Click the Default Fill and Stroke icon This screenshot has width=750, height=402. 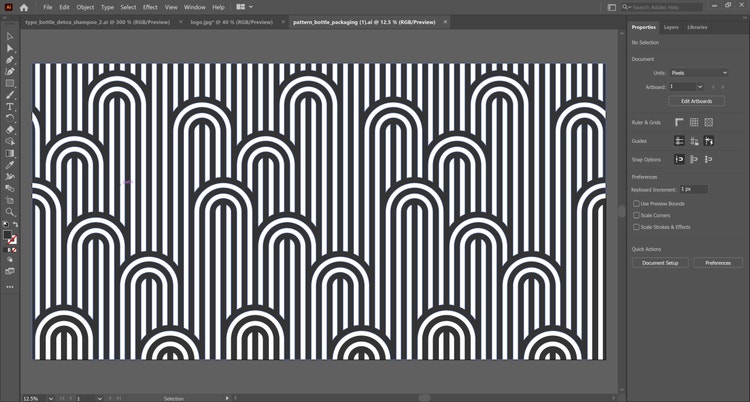coord(6,224)
